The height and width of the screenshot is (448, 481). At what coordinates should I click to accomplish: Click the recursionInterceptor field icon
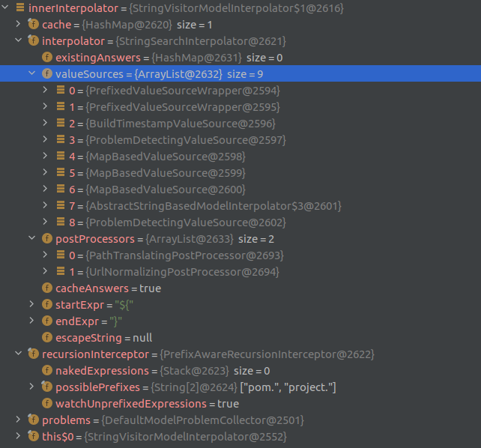pos(33,354)
